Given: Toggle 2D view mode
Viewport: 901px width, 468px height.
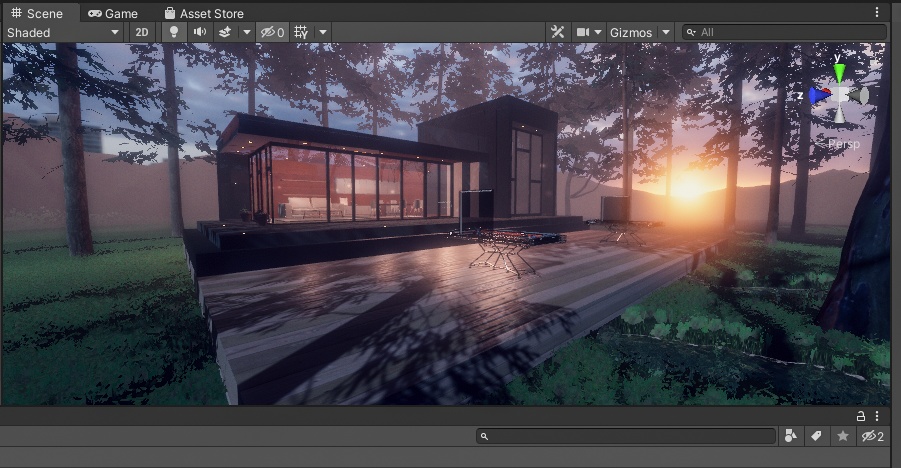Looking at the screenshot, I should [x=142, y=33].
